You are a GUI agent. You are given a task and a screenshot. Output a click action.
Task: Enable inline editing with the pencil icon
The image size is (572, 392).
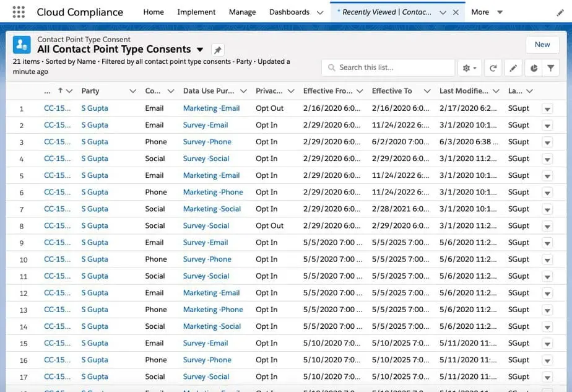[x=513, y=67]
